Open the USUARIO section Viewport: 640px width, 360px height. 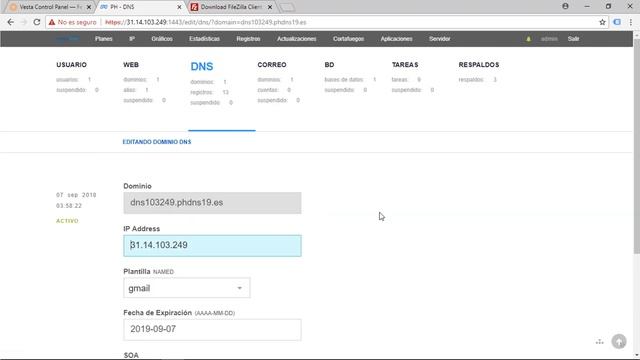coord(71,64)
